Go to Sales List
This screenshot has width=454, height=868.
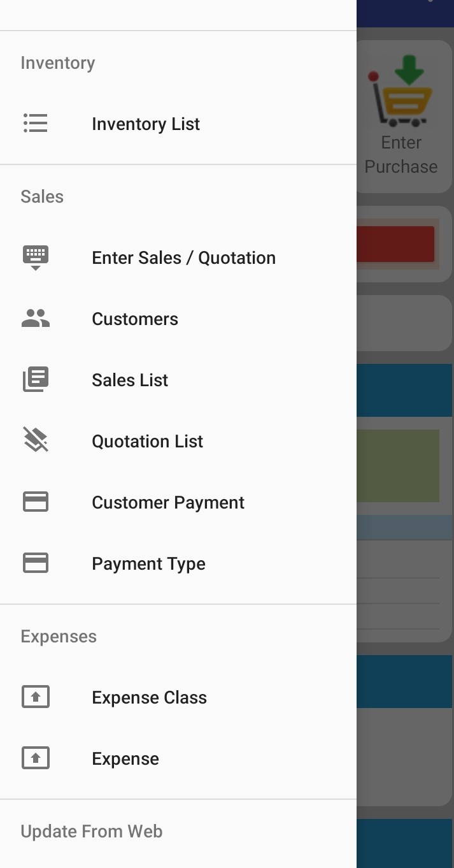click(x=178, y=380)
